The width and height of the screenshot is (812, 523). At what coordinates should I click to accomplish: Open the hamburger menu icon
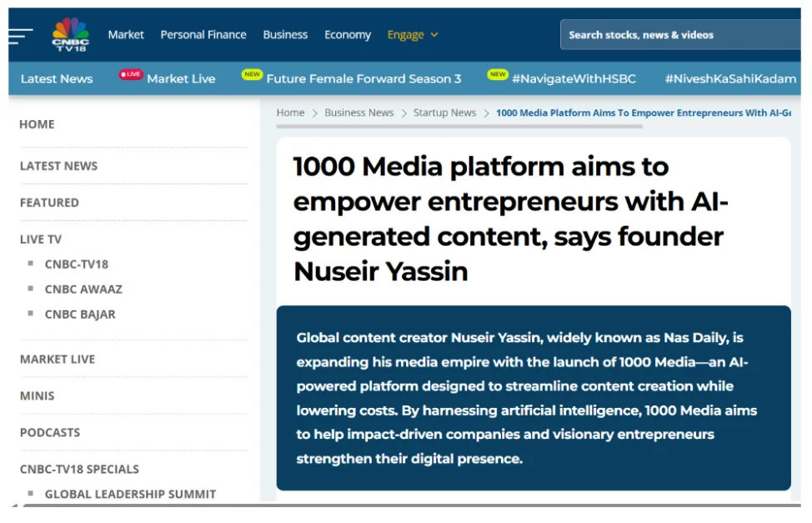point(21,35)
